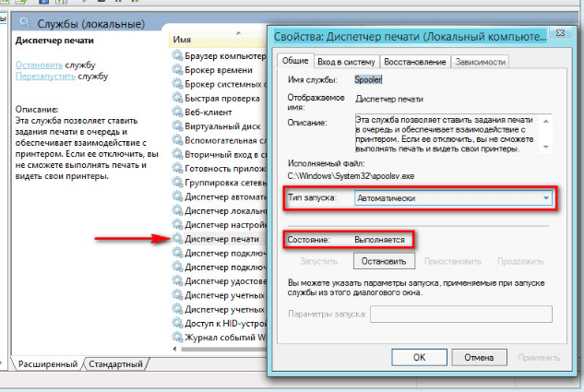Switch to Стандартный view tab at bottom

click(x=115, y=364)
